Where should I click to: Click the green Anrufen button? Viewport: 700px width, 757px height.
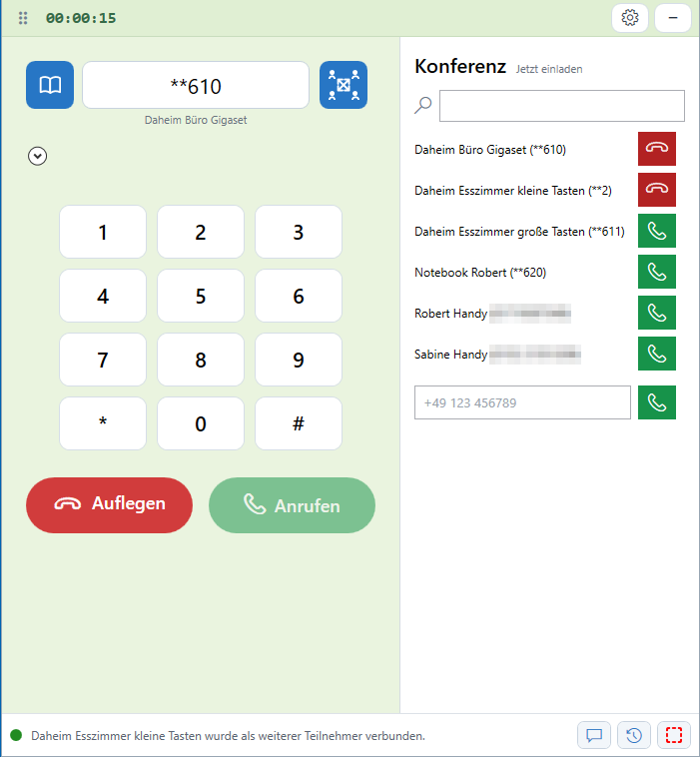click(x=292, y=505)
